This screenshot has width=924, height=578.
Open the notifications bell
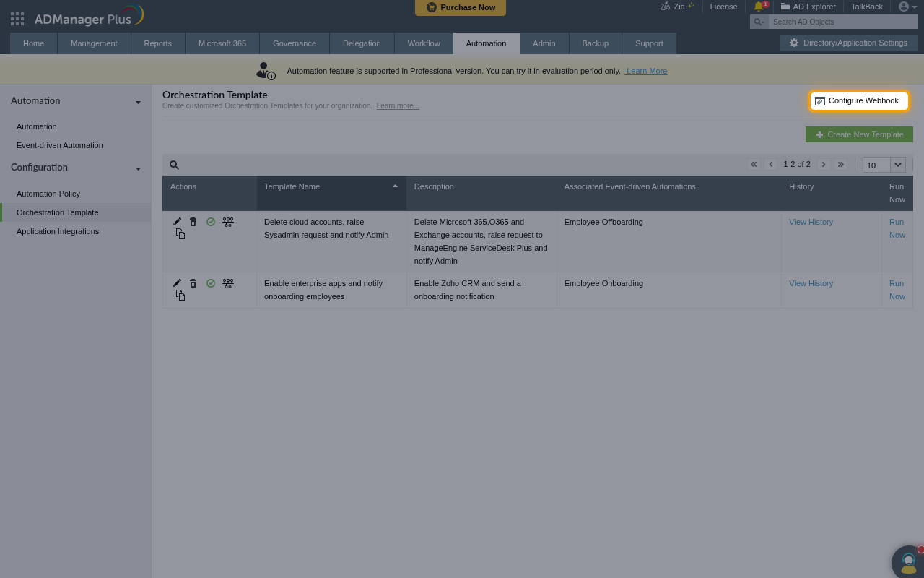[759, 7]
